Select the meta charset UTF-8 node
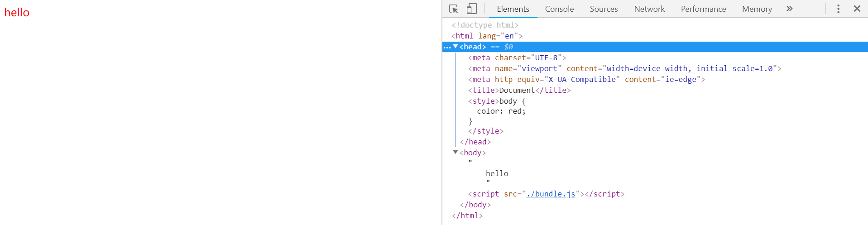The image size is (868, 225). pos(517,57)
